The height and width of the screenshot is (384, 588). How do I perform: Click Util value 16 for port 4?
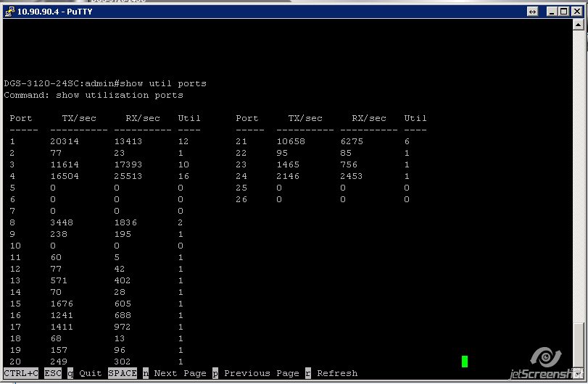(x=183, y=177)
